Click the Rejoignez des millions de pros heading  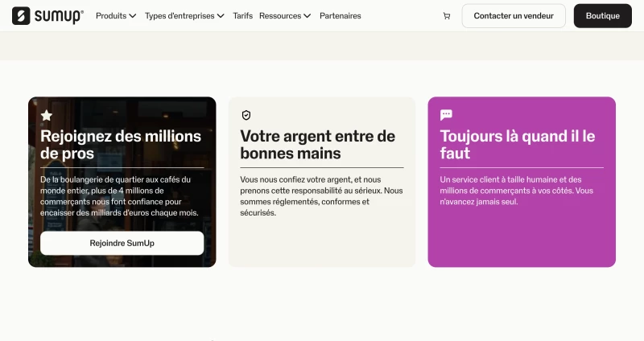pyautogui.click(x=121, y=145)
